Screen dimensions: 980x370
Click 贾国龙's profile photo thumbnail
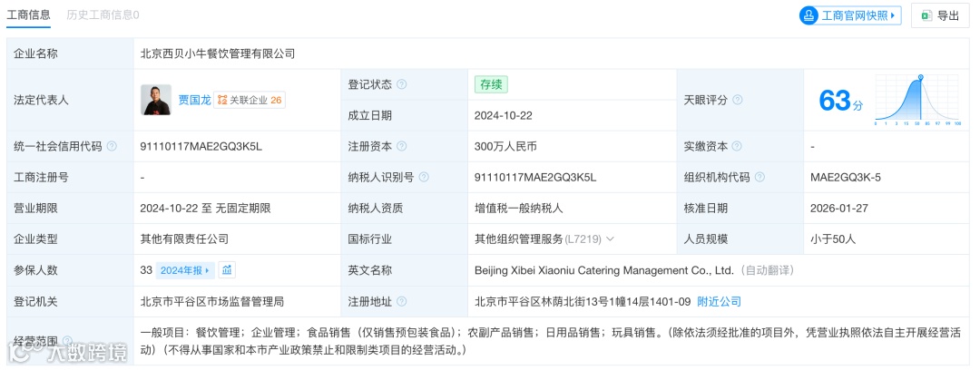(156, 100)
